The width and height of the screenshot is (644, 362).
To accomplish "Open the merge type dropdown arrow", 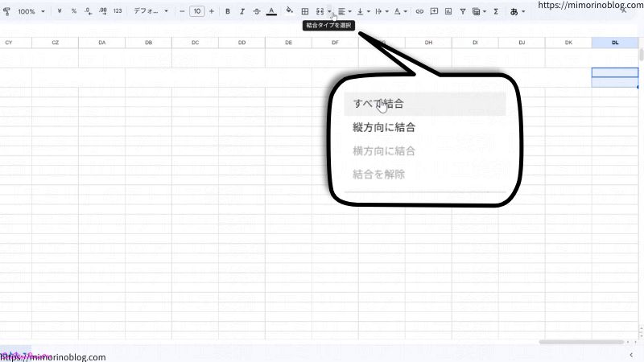I will [x=329, y=11].
